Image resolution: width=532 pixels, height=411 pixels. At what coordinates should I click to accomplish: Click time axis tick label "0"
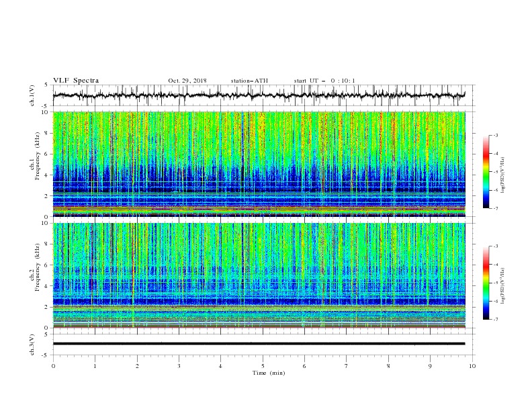[x=53, y=366]
